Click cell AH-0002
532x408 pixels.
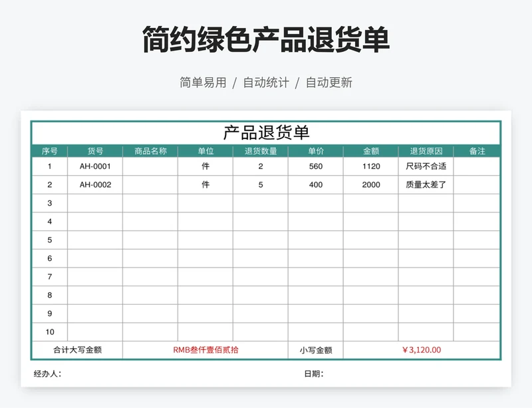95,185
